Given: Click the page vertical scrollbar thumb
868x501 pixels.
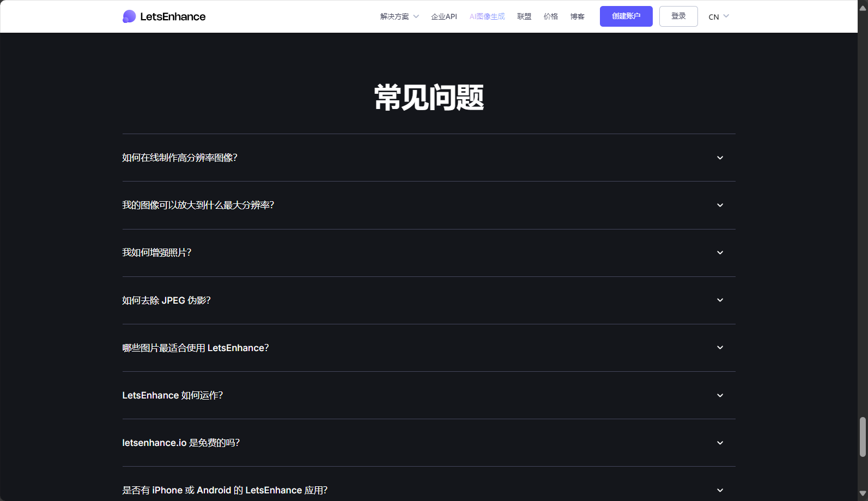Looking at the screenshot, I should (x=863, y=437).
